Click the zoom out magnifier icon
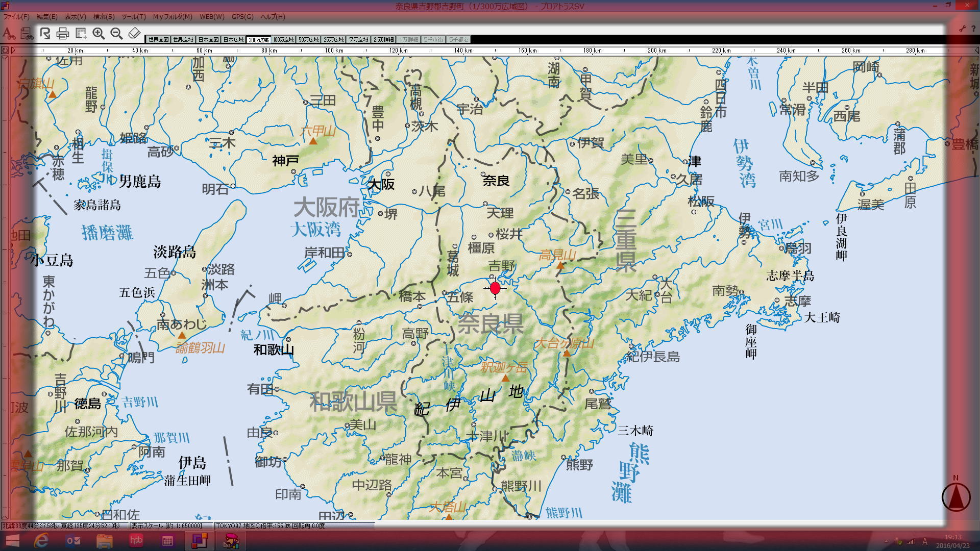This screenshot has height=551, width=980. click(116, 34)
